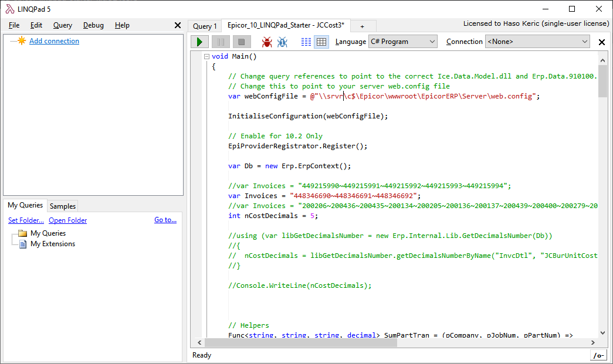The height and width of the screenshot is (364, 613).
Task: Click the "448346690~448346691~448346692" Invoices string
Action: coord(353,196)
